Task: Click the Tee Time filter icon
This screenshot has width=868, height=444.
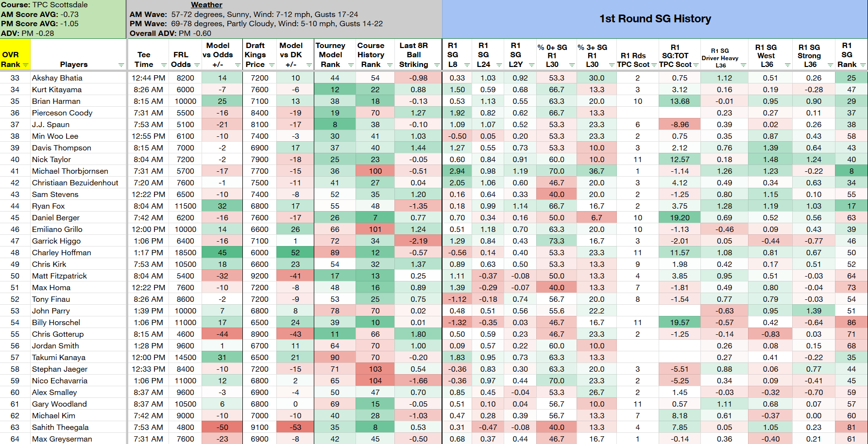Action: (x=164, y=65)
